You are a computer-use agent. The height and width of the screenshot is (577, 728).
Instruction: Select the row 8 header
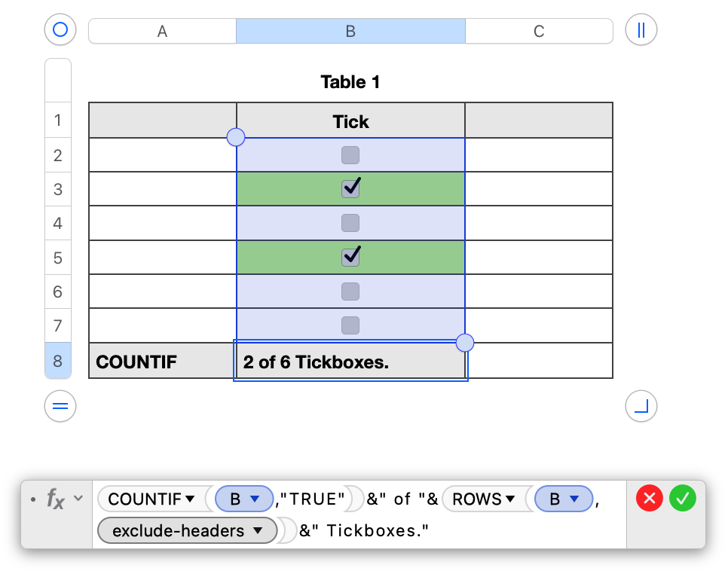click(58, 361)
